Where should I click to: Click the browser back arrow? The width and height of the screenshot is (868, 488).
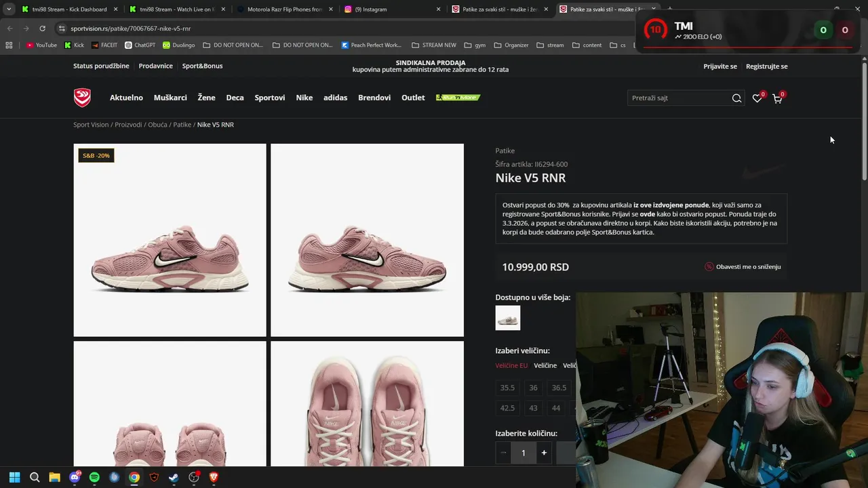9,28
